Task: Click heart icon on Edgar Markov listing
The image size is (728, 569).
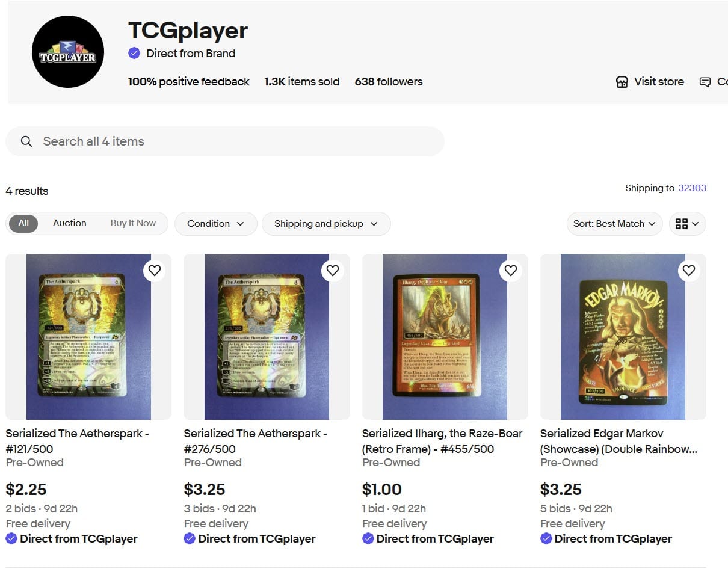Action: pyautogui.click(x=689, y=271)
